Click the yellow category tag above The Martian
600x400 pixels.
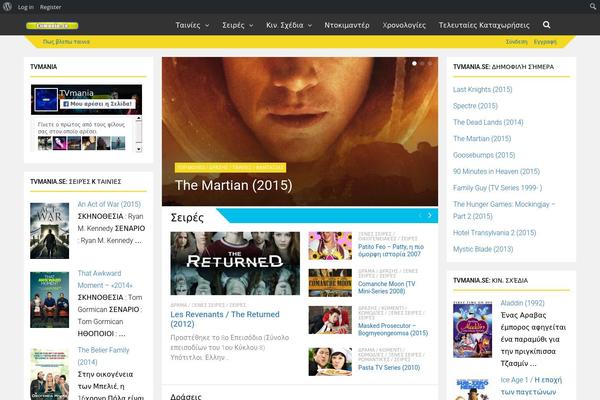pyautogui.click(x=230, y=168)
